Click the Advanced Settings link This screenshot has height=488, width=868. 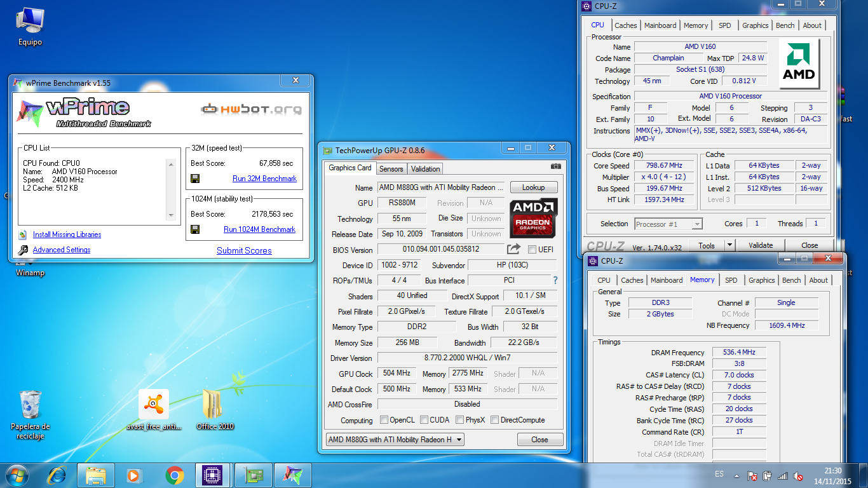[x=62, y=250]
